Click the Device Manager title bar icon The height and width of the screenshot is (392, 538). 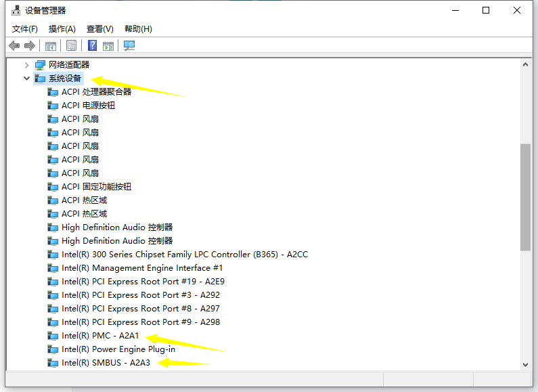coord(14,10)
